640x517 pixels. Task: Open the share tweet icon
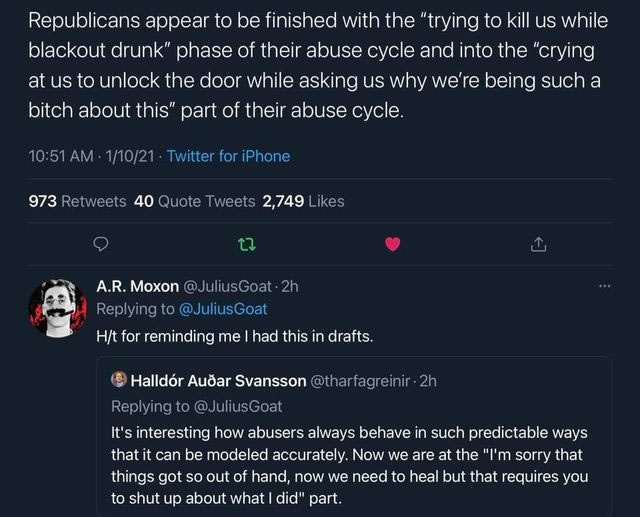click(x=538, y=243)
